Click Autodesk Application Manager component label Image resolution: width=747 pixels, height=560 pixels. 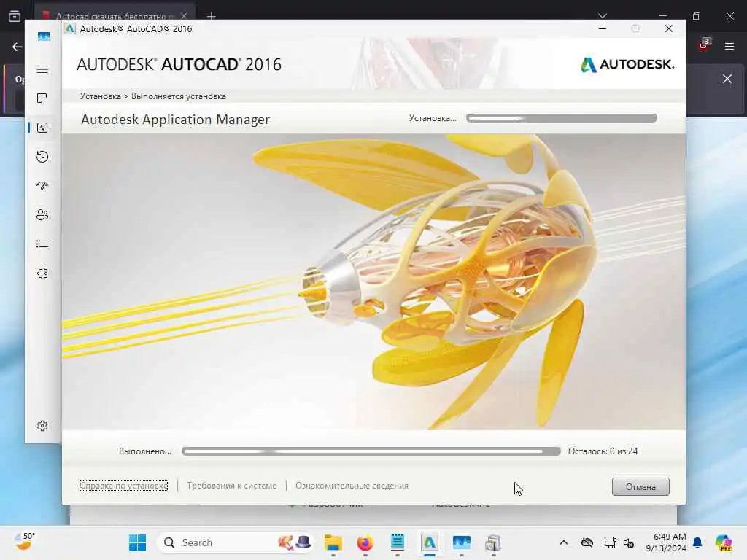pos(175,119)
